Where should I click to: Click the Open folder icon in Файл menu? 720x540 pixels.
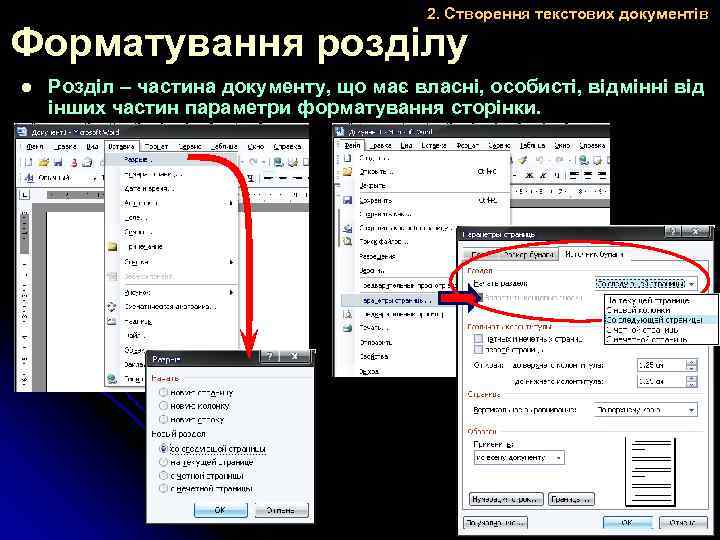[348, 172]
